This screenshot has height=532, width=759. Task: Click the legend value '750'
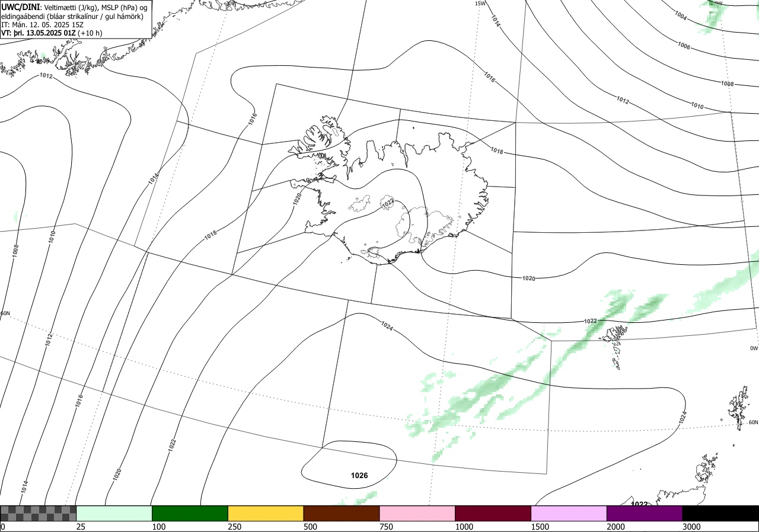click(x=386, y=527)
